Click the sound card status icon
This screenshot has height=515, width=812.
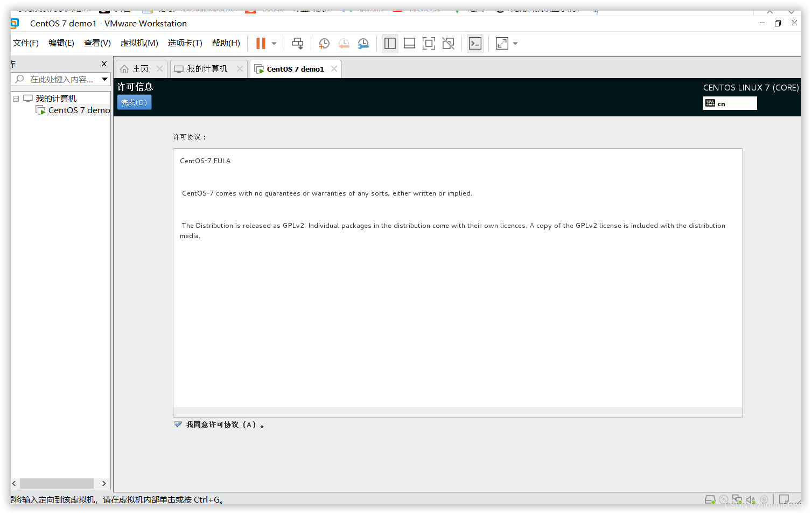point(751,500)
